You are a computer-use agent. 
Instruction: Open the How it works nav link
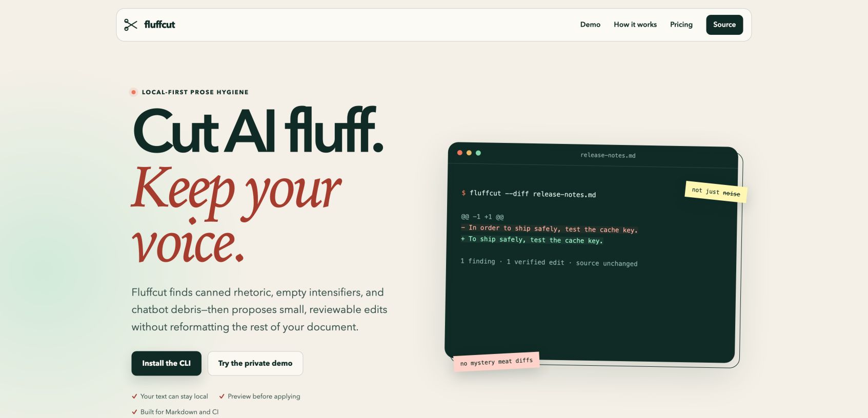(635, 25)
